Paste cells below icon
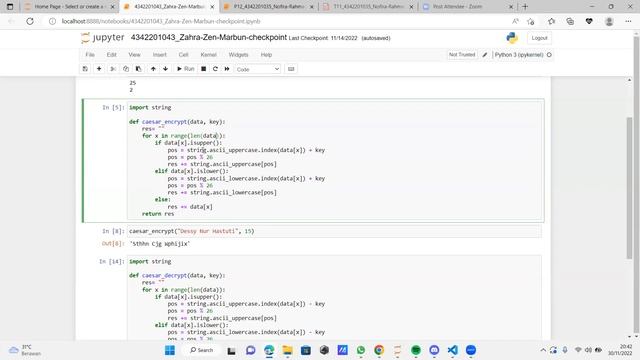Screen dimensions: 640x360 click(x=138, y=69)
